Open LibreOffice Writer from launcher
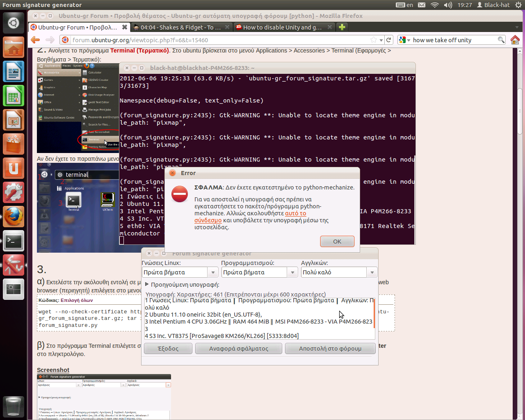Screen dimensions: 525x420 [14, 72]
